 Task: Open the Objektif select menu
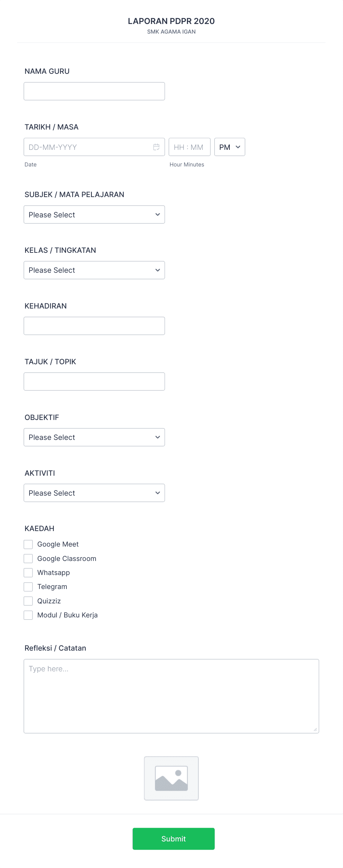coord(94,437)
